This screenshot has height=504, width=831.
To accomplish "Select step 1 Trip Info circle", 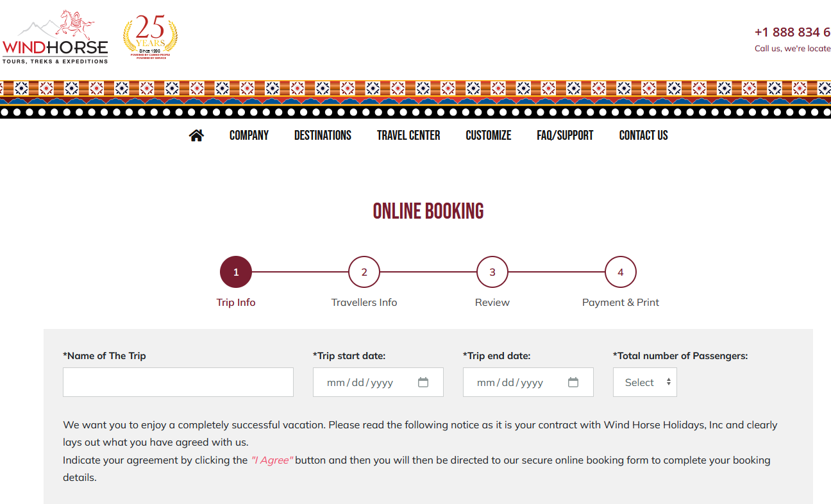I will click(x=236, y=272).
